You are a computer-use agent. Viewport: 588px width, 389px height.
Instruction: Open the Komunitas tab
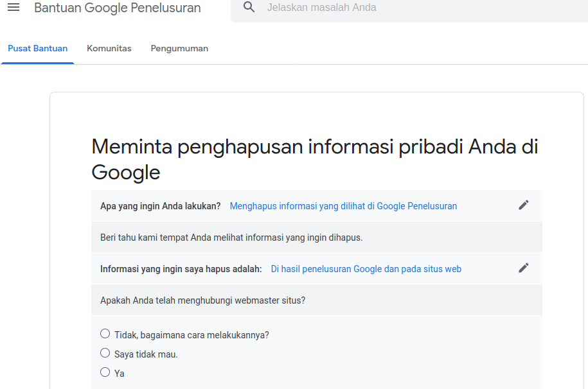point(109,49)
